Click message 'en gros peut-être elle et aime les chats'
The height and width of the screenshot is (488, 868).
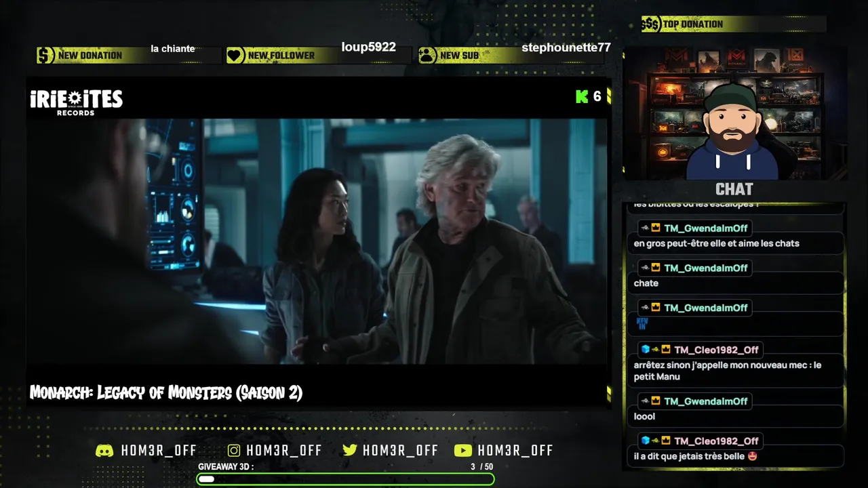[717, 243]
